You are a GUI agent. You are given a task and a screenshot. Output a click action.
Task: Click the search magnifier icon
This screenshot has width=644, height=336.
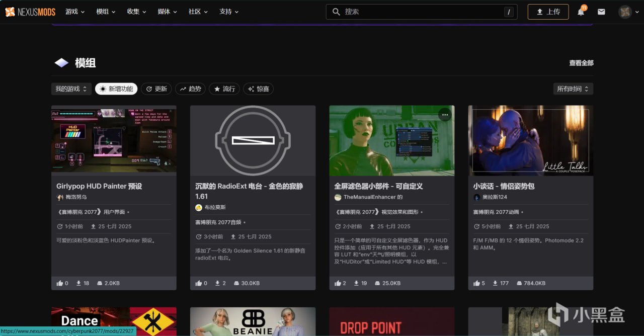(336, 12)
